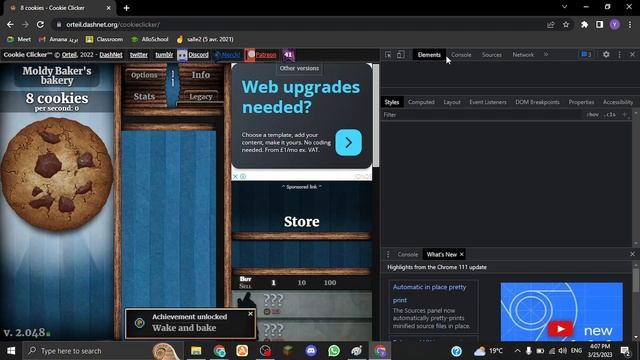Close the ad with X icon
The height and width of the screenshot is (360, 640).
235,176
